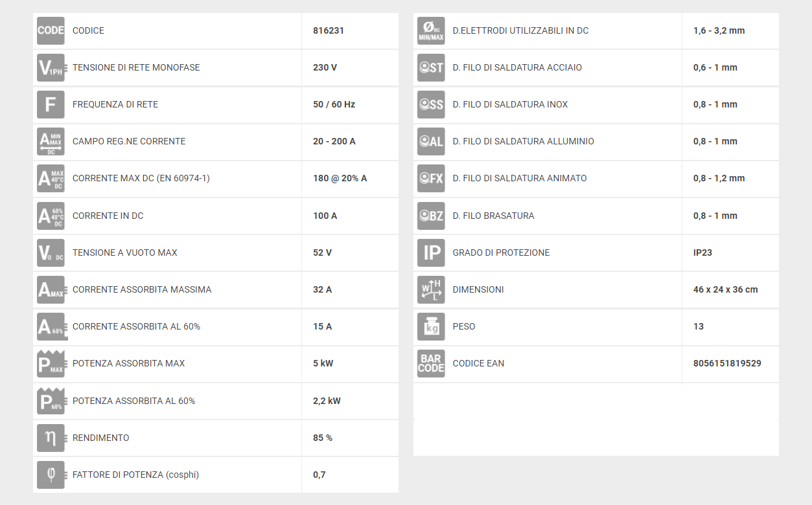Viewport: 812px width, 505px height.
Task: Select the SS inox wire spool icon
Action: point(431,104)
